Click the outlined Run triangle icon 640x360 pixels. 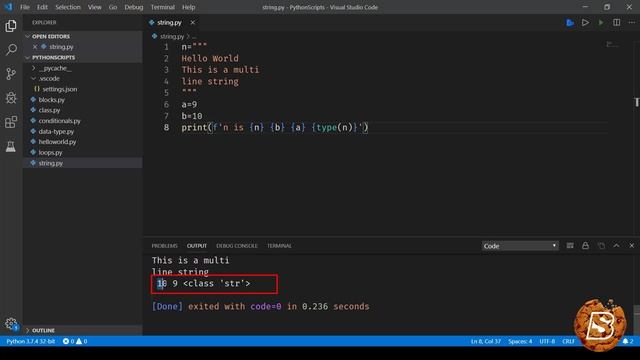[x=585, y=22]
